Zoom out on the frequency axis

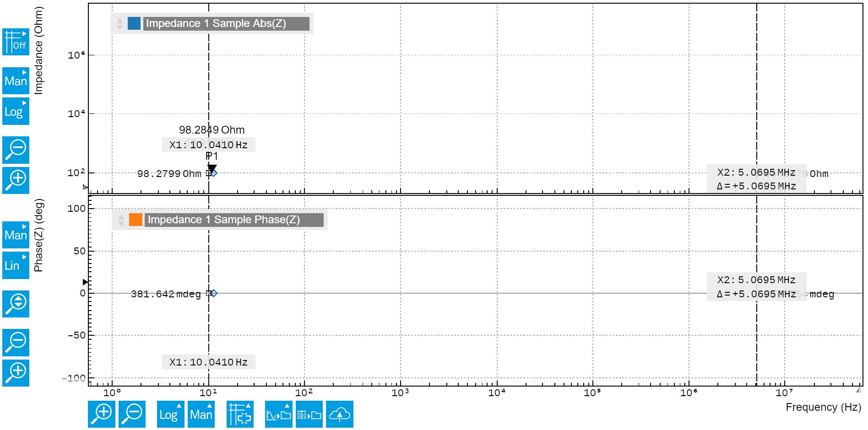pos(132,414)
